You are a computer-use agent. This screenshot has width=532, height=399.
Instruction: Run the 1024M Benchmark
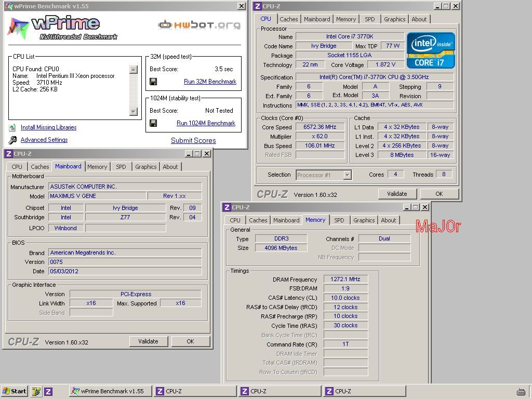[x=206, y=123]
